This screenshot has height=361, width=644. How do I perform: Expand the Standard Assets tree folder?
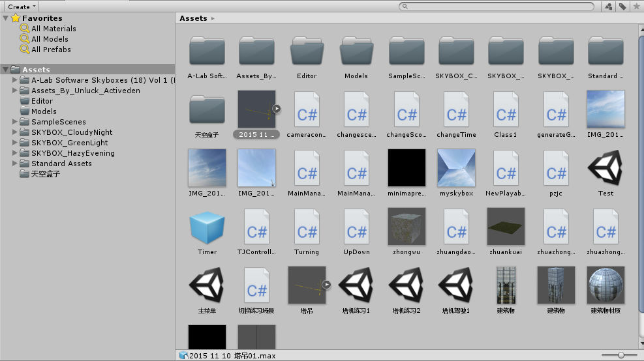pos(16,164)
